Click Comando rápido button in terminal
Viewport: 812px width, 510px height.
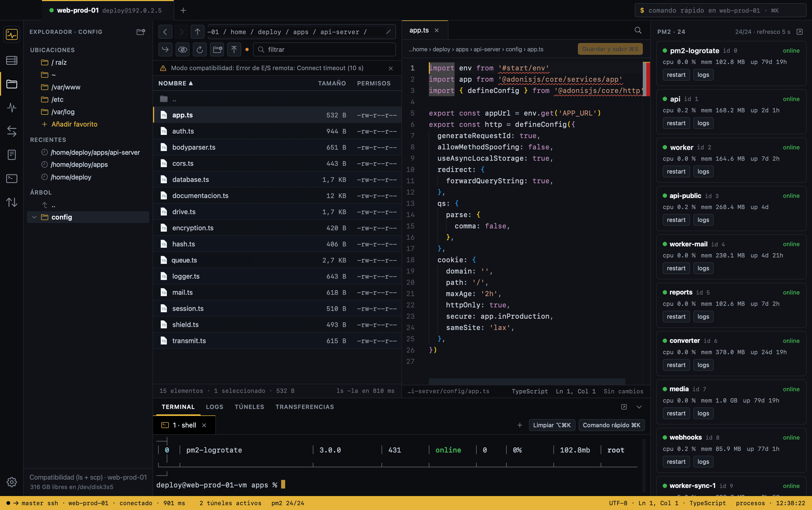611,425
